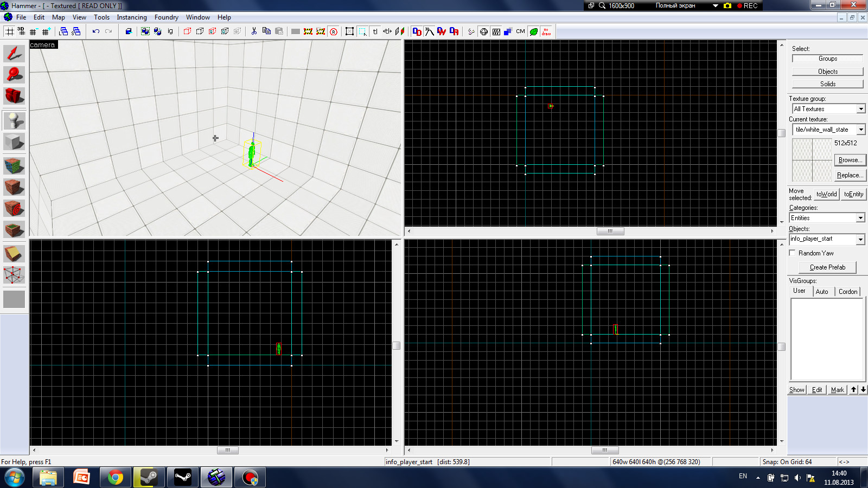Click the Undo arrow in toolbar
Viewport: 868px width, 488px height.
click(96, 31)
